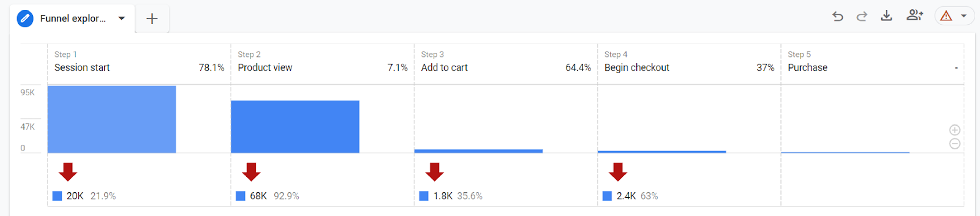This screenshot has height=216, width=980.
Task: Select the Add to cart step header
Action: tap(506, 62)
